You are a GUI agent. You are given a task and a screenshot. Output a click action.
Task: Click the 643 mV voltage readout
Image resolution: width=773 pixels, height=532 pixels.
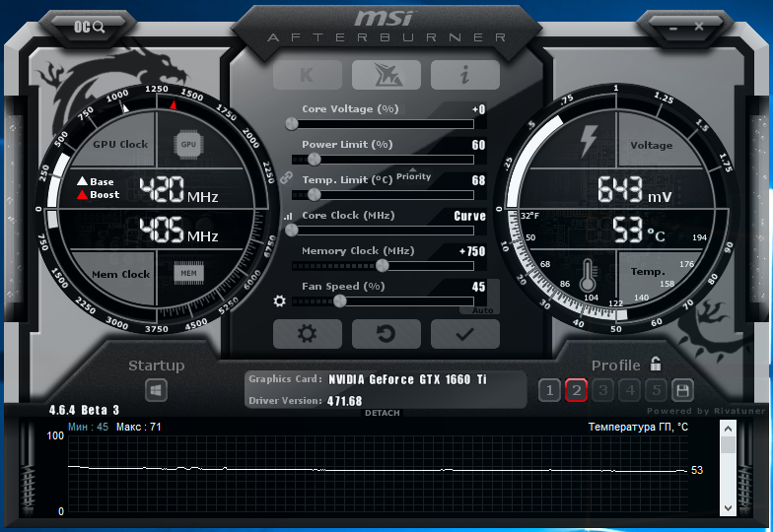click(x=635, y=190)
